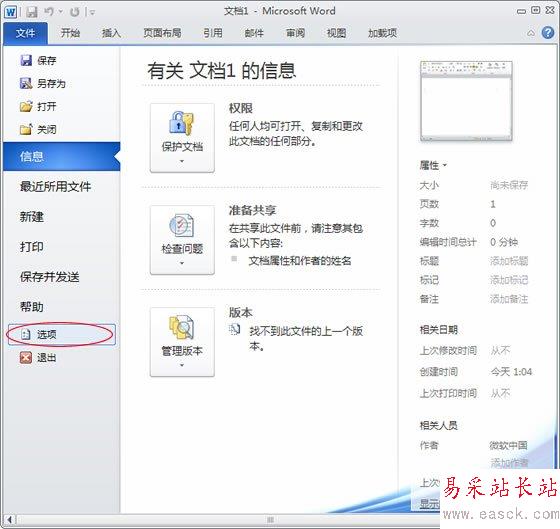The image size is (560, 529).
Task: Click the document preview thumbnail
Action: [x=466, y=101]
